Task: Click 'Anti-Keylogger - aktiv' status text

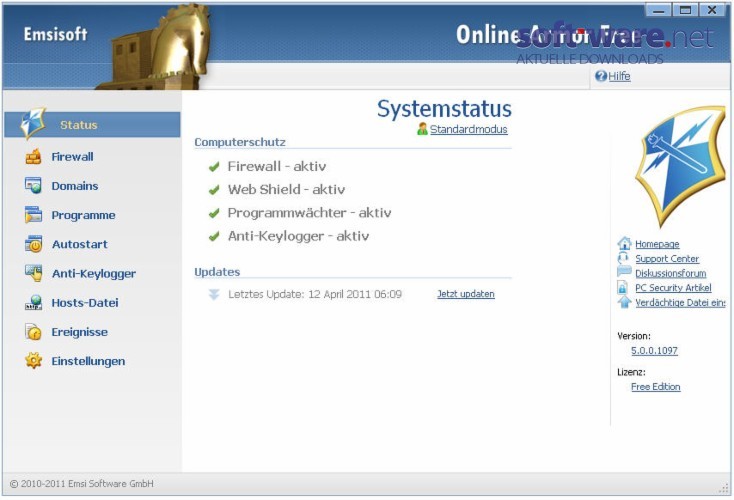Action: (298, 236)
